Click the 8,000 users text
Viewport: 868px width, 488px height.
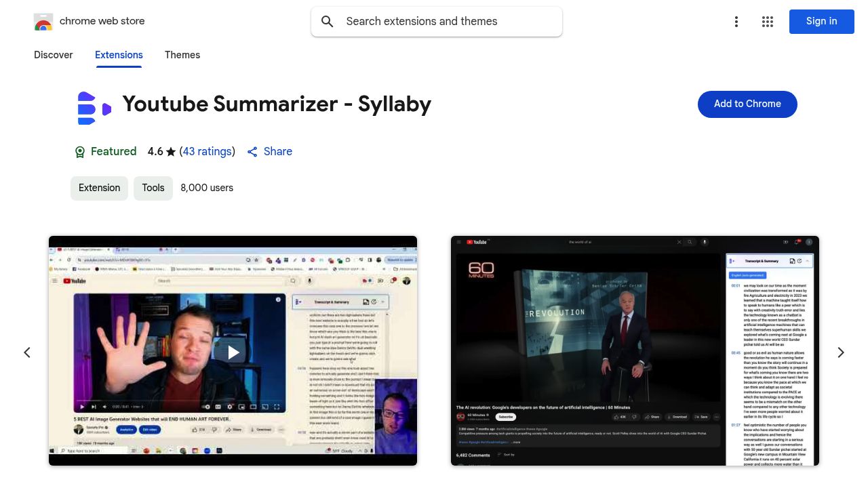pos(207,188)
